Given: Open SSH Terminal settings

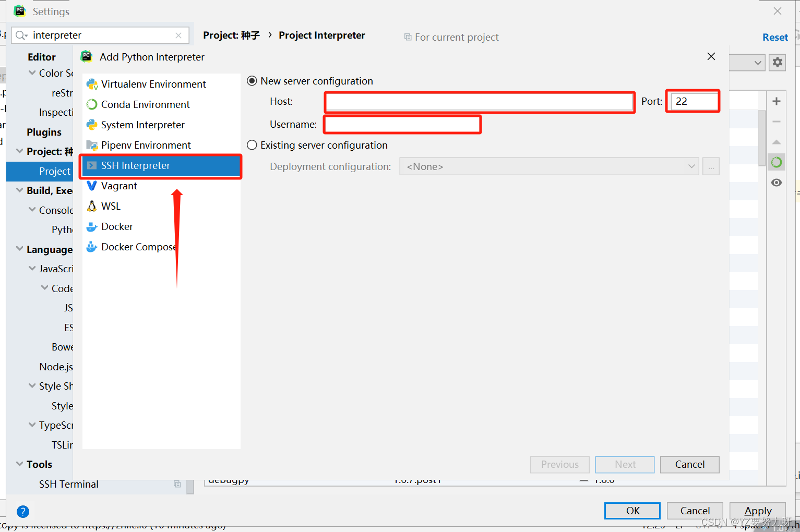Looking at the screenshot, I should tap(69, 484).
